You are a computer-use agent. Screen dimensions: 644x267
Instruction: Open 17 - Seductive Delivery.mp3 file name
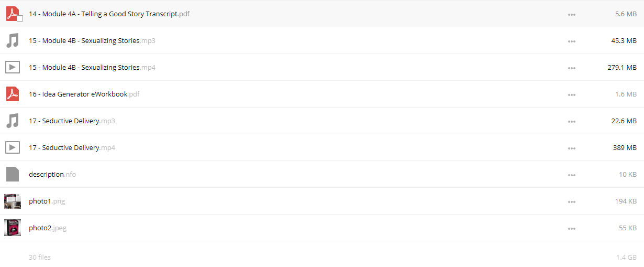(x=72, y=121)
